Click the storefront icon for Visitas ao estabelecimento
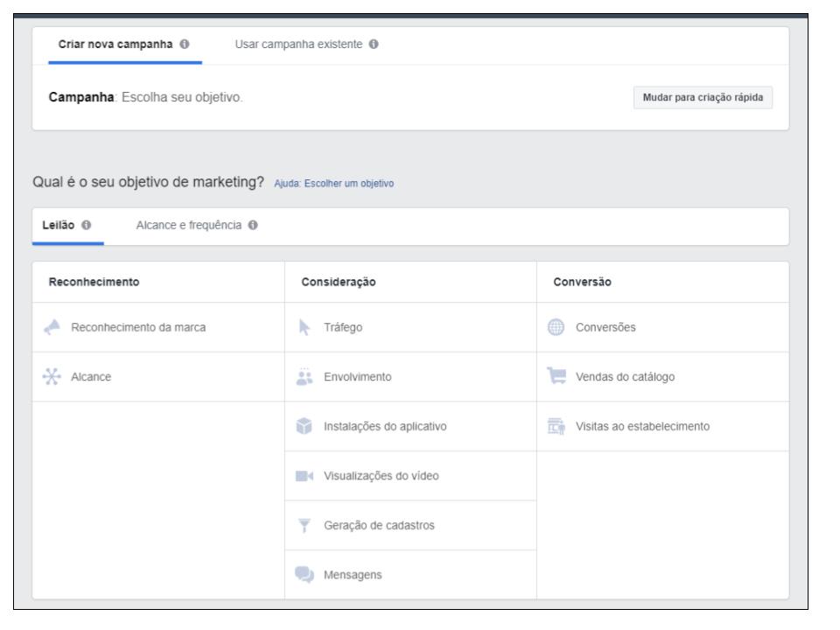840x630 pixels. [x=556, y=426]
